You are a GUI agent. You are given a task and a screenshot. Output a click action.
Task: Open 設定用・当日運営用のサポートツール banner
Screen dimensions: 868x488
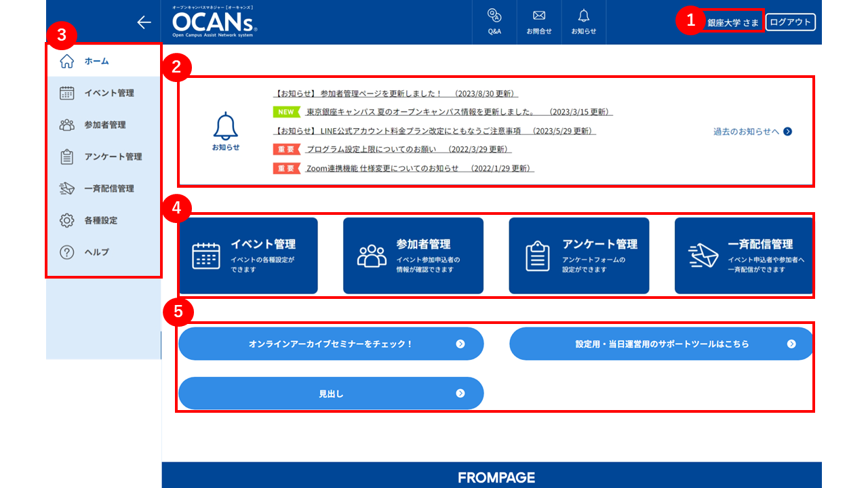[x=661, y=344]
